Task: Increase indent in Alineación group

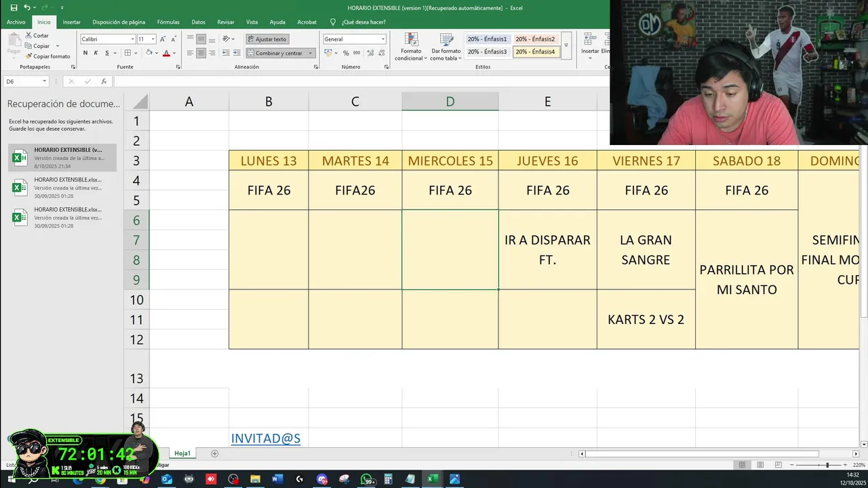Action: (x=238, y=53)
